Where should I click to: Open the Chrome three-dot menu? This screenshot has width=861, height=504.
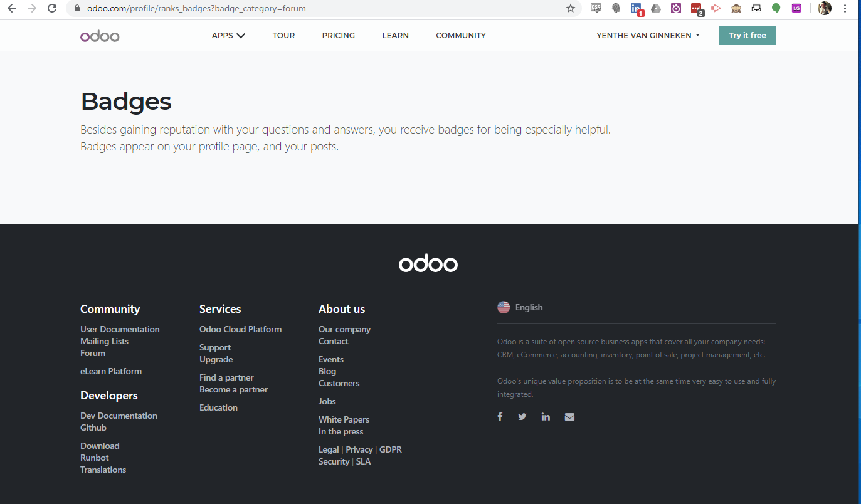click(845, 8)
